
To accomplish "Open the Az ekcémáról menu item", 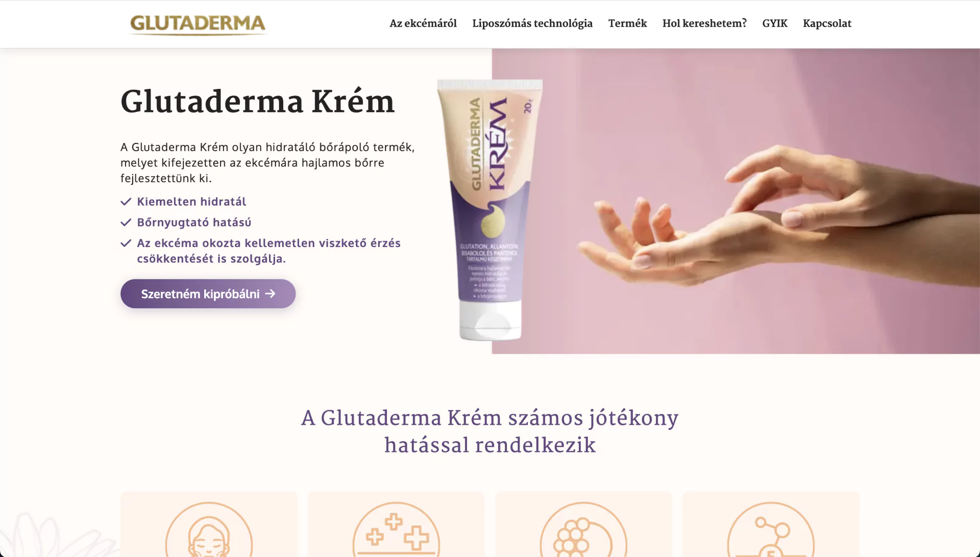I will click(423, 23).
